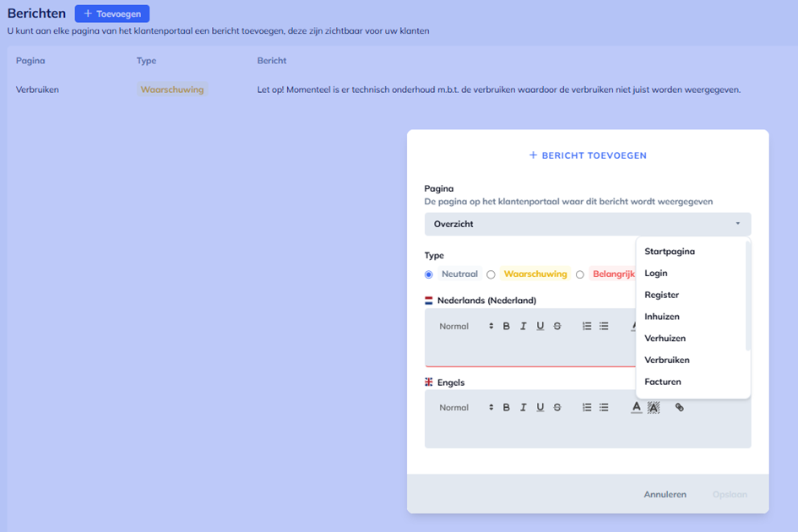Image resolution: width=798 pixels, height=532 pixels.
Task: Pick Register from the dropdown
Action: click(661, 295)
